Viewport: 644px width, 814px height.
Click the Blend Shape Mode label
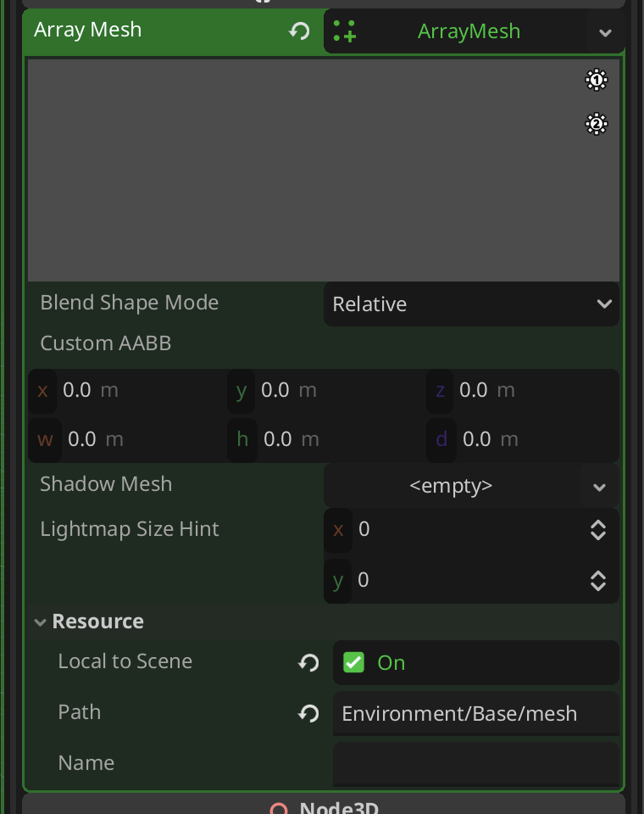(x=129, y=303)
